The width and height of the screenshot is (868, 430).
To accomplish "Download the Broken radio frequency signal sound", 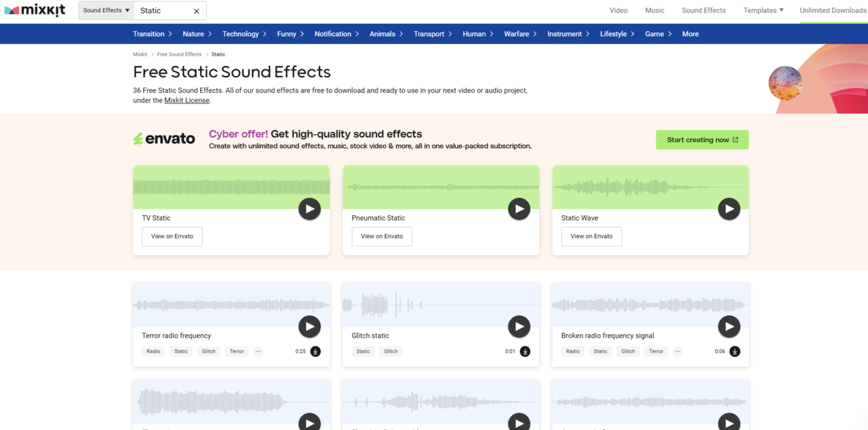I will (x=734, y=351).
